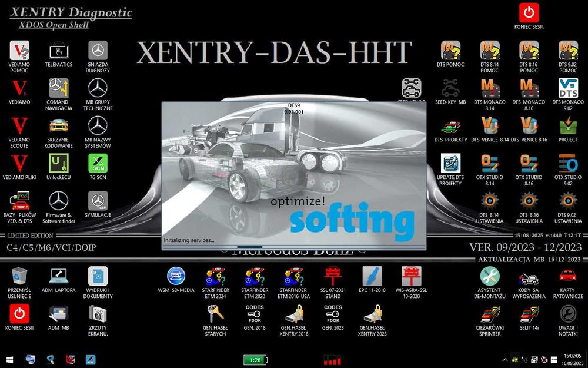
Task: Launch OTX STUDIO 8.16
Action: (529, 163)
